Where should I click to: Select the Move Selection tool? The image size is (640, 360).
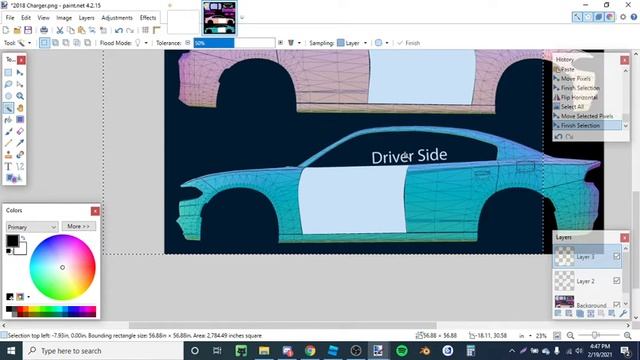[x=20, y=84]
